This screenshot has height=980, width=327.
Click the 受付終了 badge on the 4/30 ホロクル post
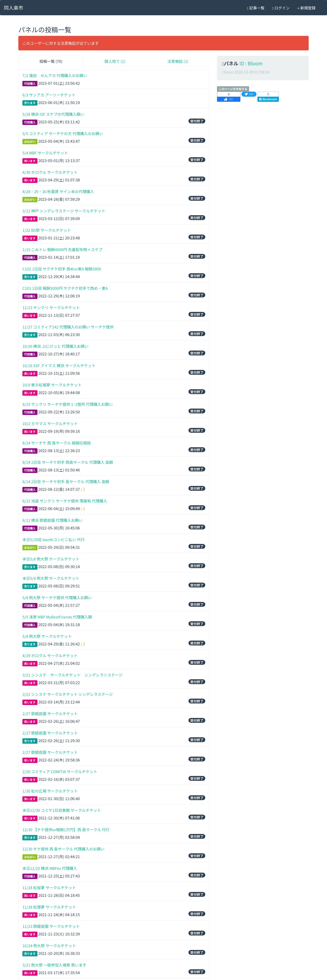[x=197, y=179]
